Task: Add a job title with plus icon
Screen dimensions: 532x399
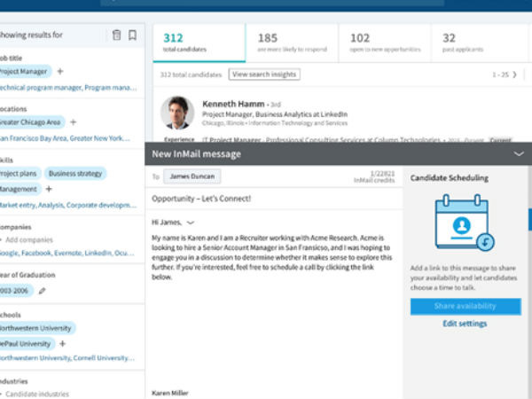Action: (x=60, y=71)
